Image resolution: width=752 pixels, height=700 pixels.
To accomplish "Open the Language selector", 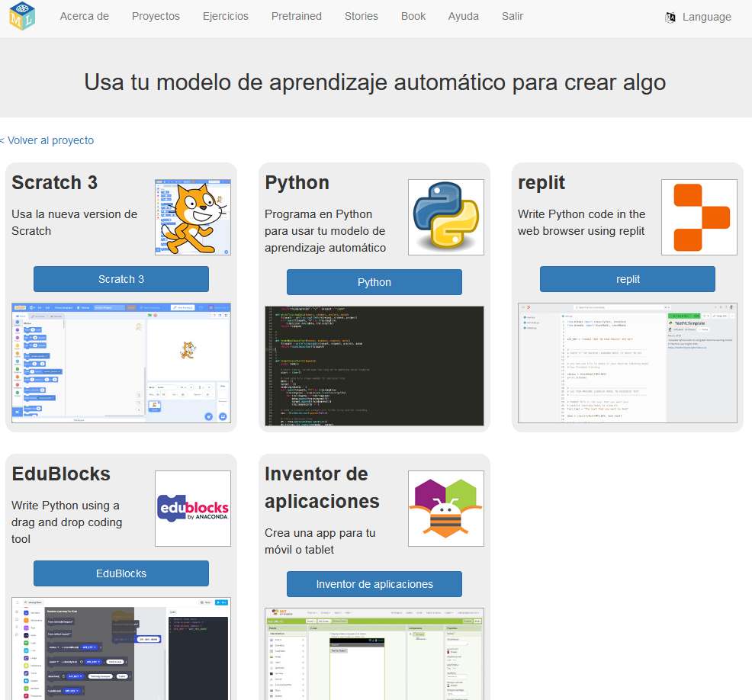I will pyautogui.click(x=699, y=18).
